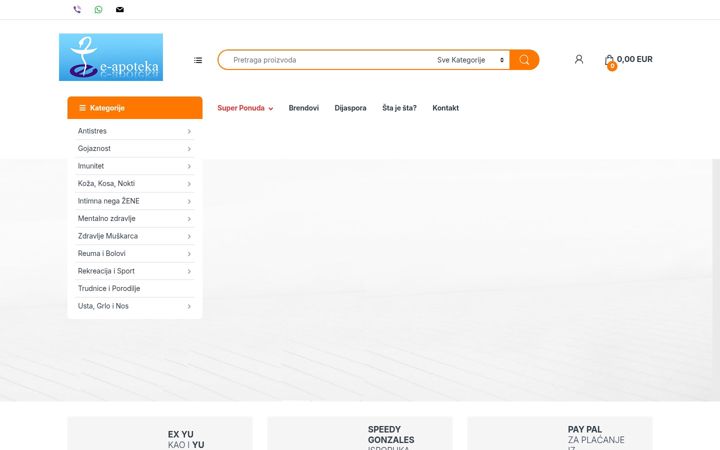Image resolution: width=720 pixels, height=450 pixels.
Task: Click the hamburger icon in Kategorije header
Action: (82, 108)
